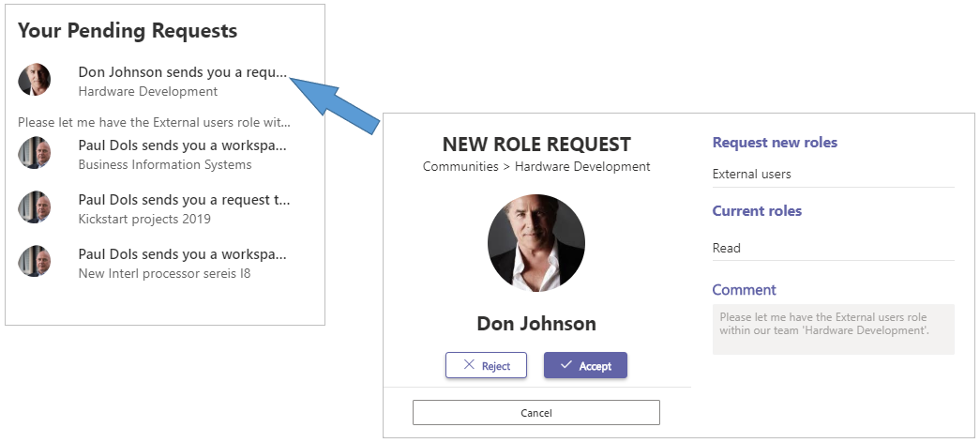The image size is (980, 443).
Task: Select the Read current role entry
Action: point(726,248)
